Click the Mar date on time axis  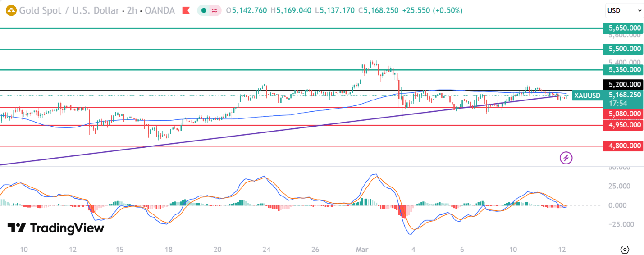(362, 249)
